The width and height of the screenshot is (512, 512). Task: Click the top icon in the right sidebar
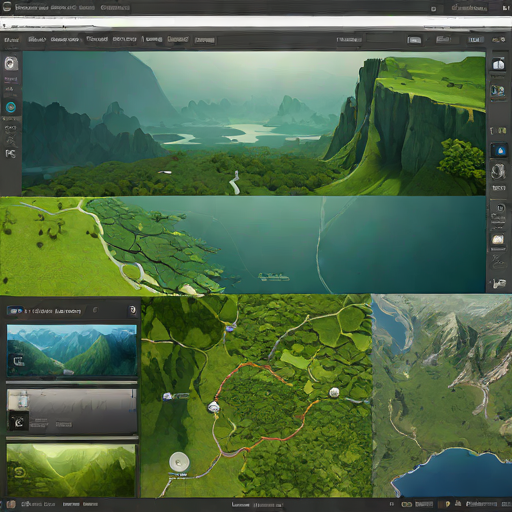tap(498, 64)
